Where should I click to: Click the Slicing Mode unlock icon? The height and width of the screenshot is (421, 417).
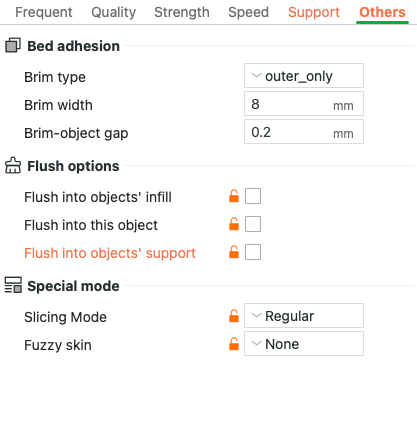234,316
